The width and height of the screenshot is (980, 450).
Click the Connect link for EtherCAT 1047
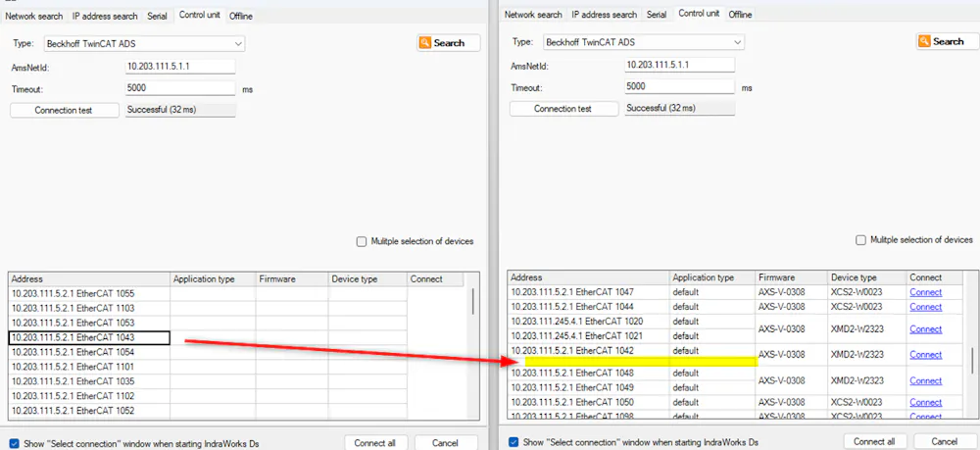tap(926, 292)
